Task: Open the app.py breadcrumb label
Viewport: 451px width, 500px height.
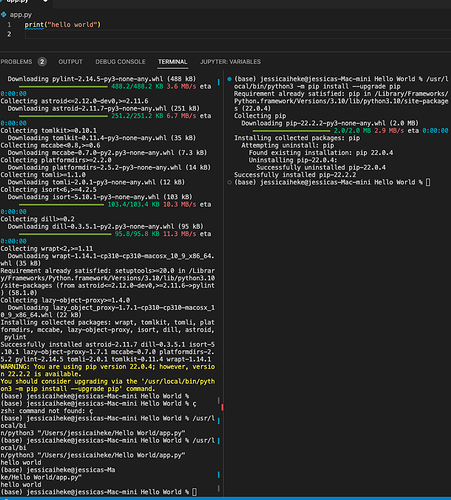Action: [x=21, y=15]
